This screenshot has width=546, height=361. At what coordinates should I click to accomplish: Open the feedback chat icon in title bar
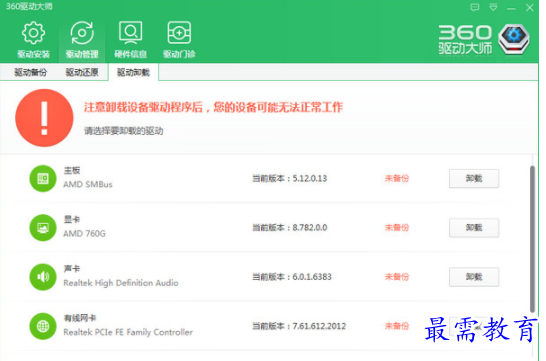click(475, 7)
